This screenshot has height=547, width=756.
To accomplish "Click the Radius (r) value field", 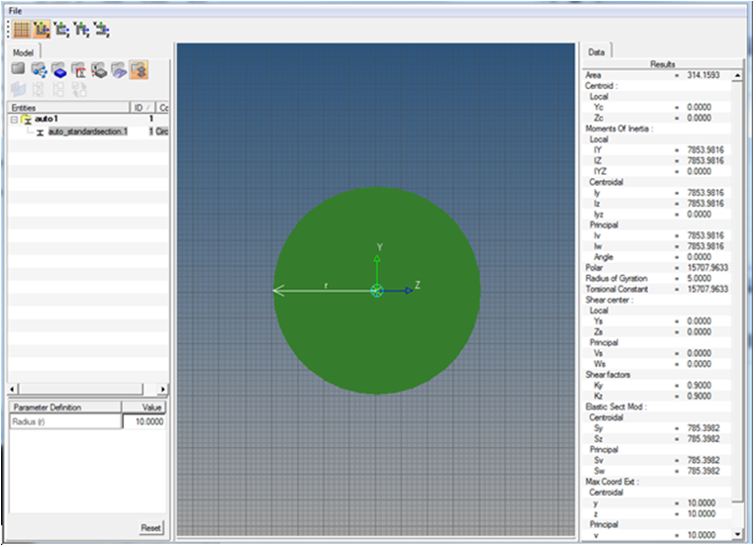I will 143,421.
